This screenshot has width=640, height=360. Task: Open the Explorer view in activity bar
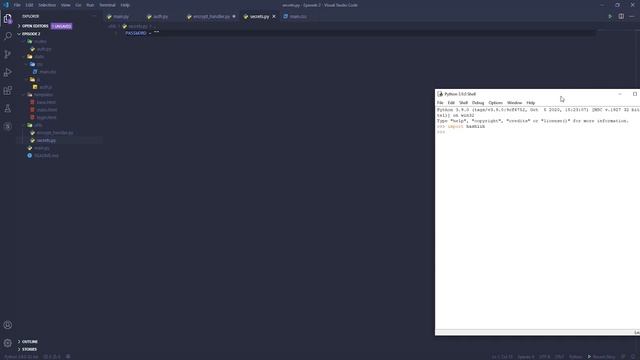pyautogui.click(x=7, y=18)
